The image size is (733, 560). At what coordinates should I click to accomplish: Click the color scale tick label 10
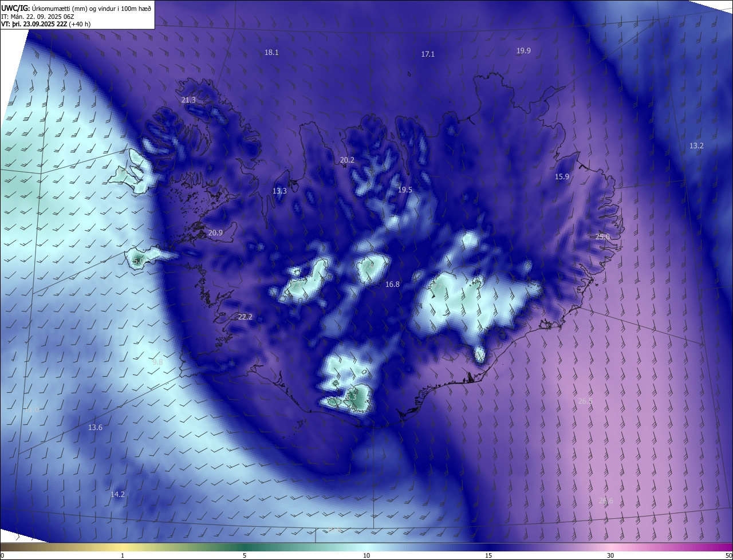coord(366,556)
